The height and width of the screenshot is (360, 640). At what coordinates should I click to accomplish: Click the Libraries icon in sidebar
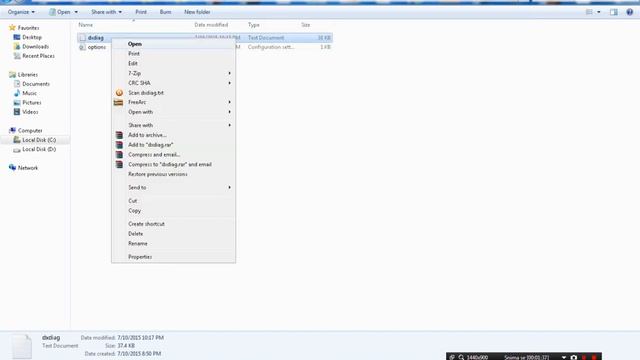pyautogui.click(x=12, y=74)
